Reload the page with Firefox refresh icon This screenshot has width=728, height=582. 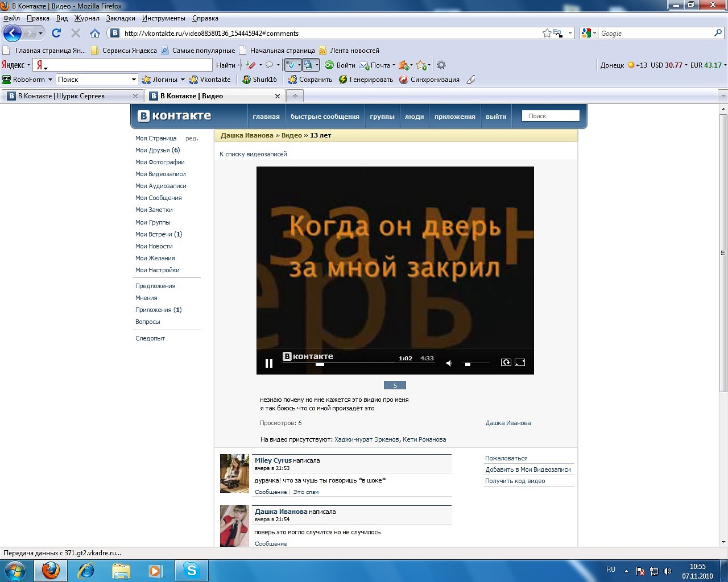pos(56,33)
